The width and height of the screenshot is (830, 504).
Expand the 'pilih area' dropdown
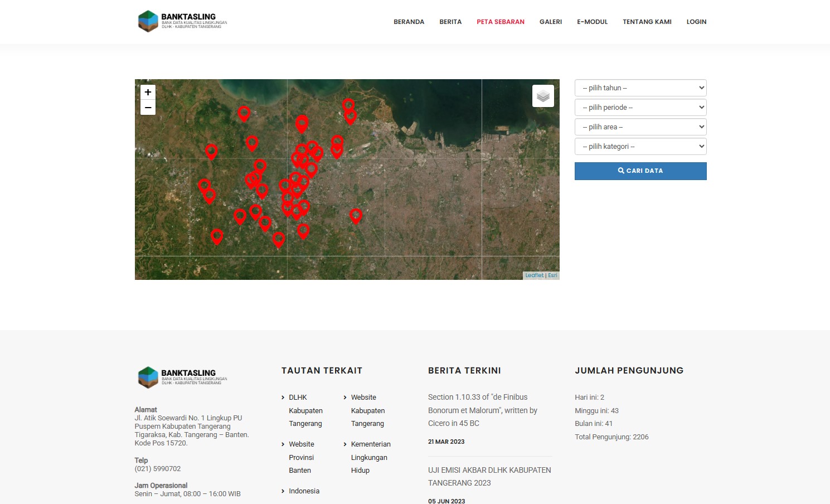click(x=640, y=127)
